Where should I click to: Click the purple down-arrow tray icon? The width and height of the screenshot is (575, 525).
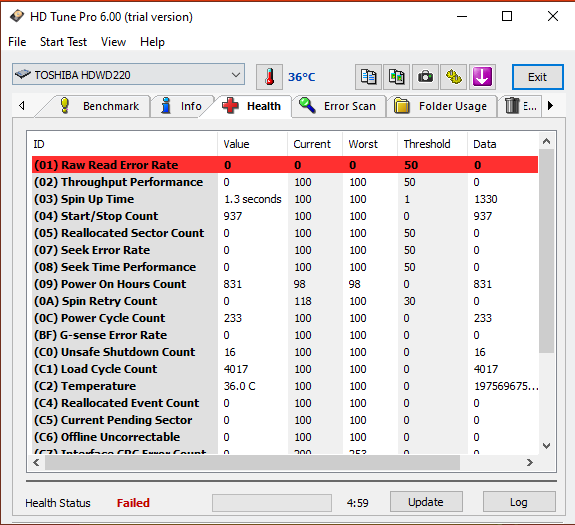point(482,77)
